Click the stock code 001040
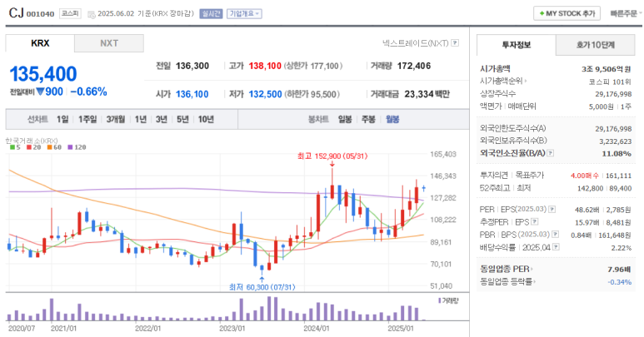The image size is (644, 337). tap(40, 14)
